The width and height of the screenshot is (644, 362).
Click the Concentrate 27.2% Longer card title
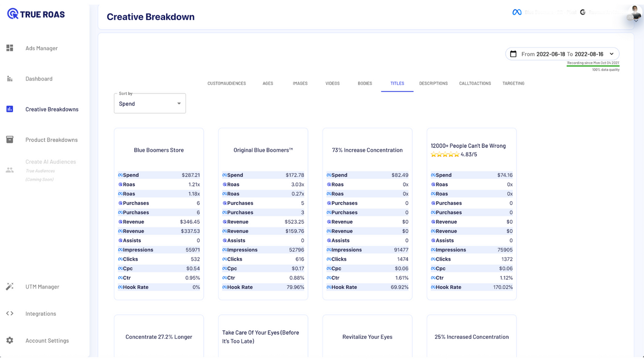point(158,337)
